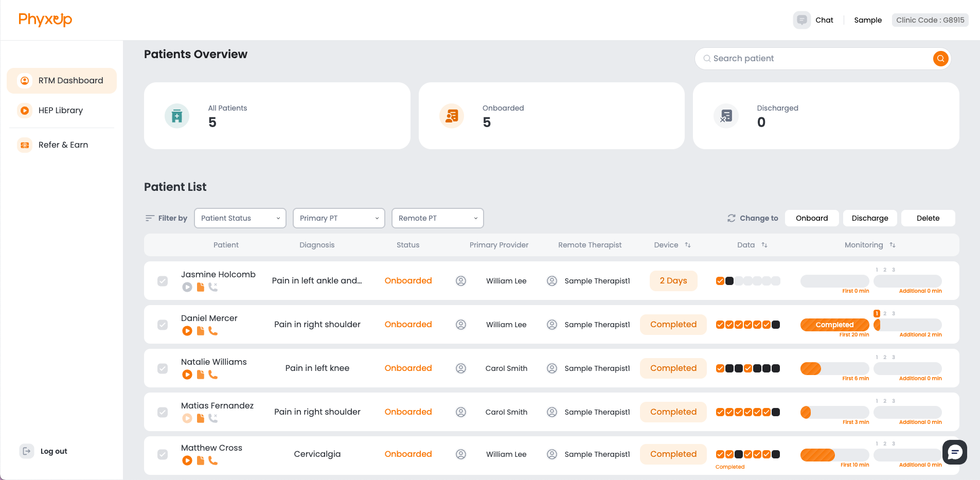Click the call icon for Natalie Williams
The height and width of the screenshot is (480, 980).
click(214, 375)
